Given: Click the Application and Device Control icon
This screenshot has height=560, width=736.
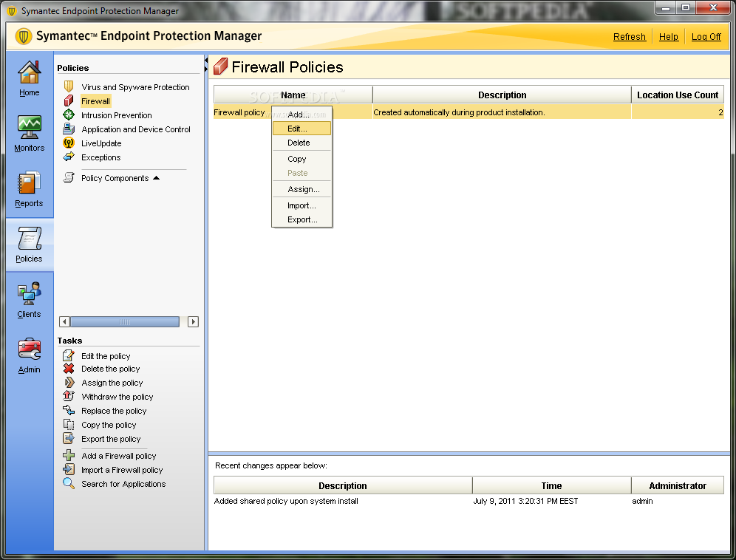Looking at the screenshot, I should coord(69,129).
